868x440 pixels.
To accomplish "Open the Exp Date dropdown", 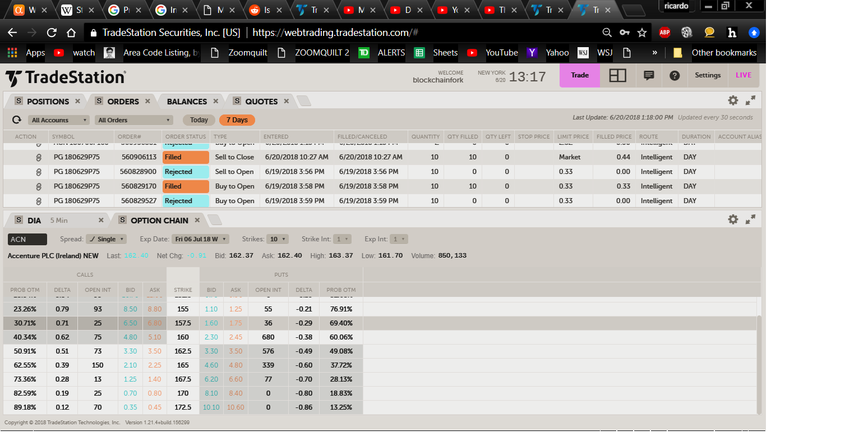I will [201, 239].
